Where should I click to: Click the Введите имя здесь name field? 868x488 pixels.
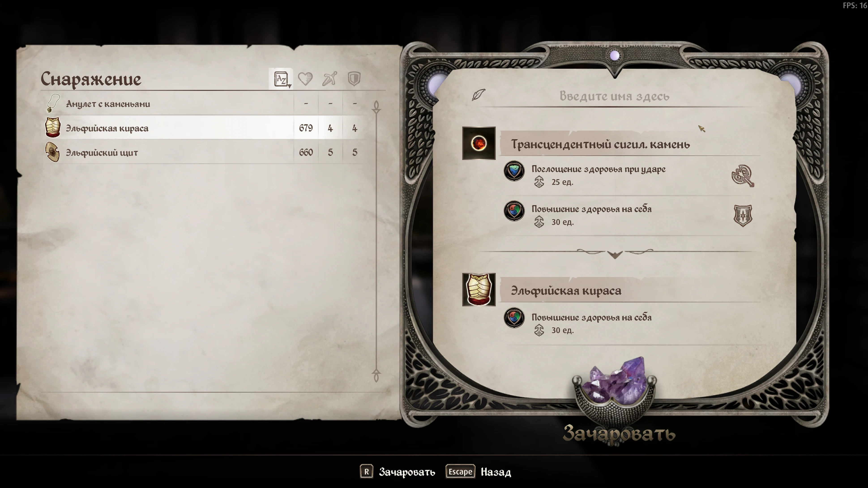tap(614, 96)
